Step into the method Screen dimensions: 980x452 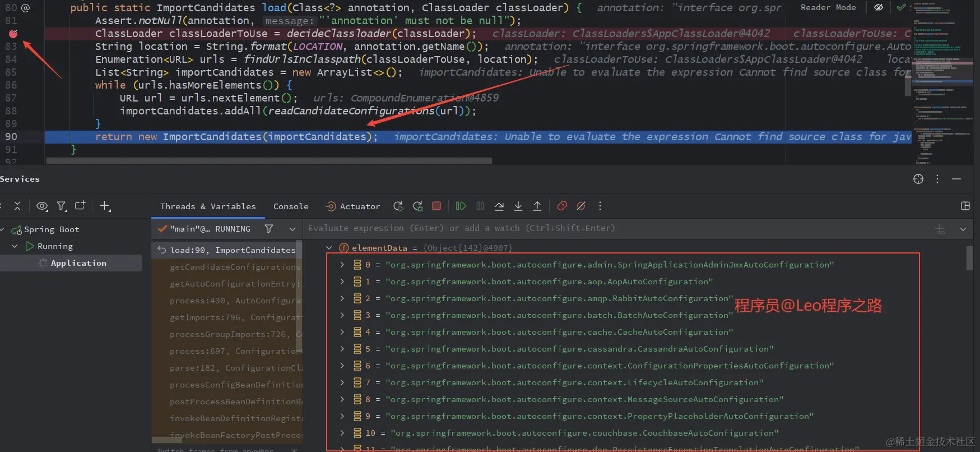[518, 206]
